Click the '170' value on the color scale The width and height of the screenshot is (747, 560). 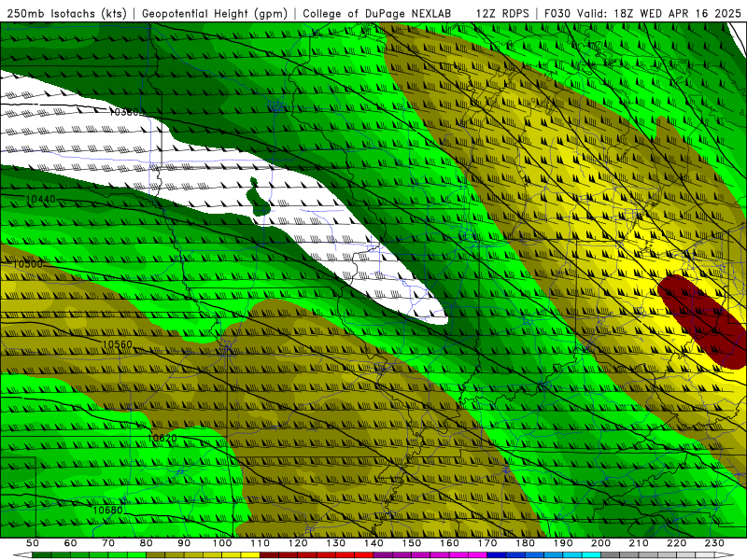point(487,543)
